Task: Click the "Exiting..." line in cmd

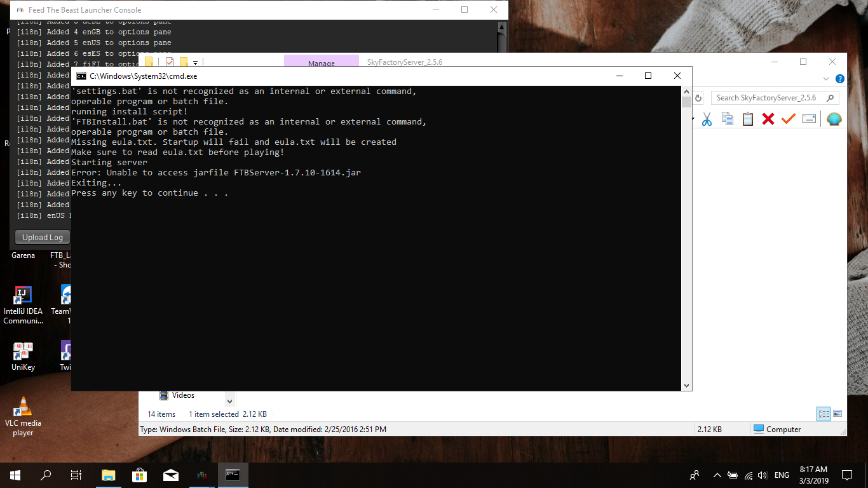Action: tap(97, 183)
